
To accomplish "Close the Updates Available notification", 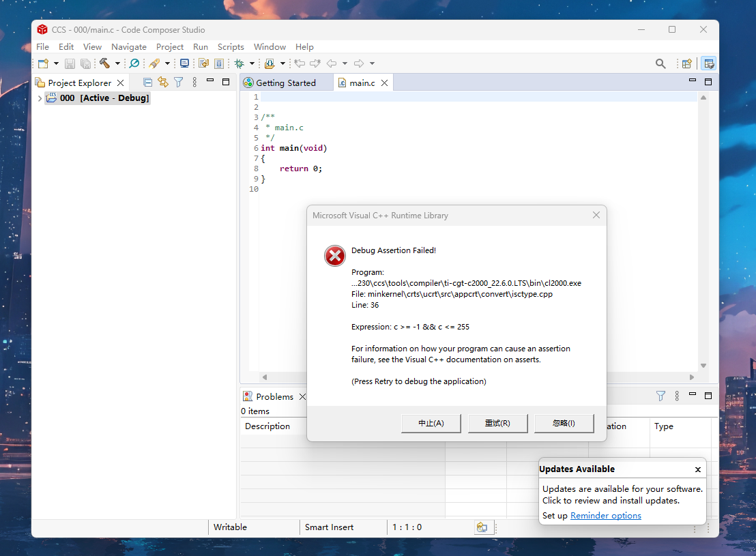I will click(697, 469).
